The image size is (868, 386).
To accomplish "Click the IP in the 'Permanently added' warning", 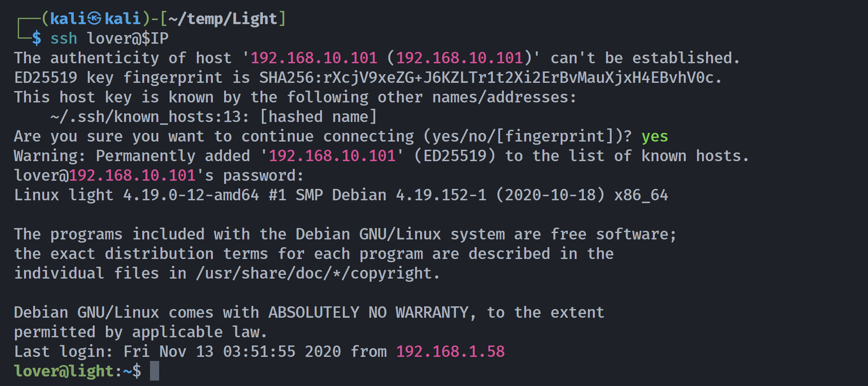I will (332, 156).
